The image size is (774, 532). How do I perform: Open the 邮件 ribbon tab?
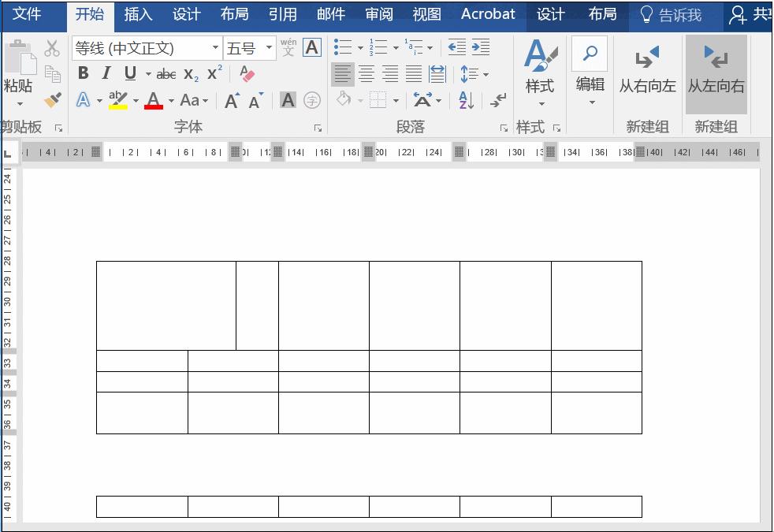330,14
